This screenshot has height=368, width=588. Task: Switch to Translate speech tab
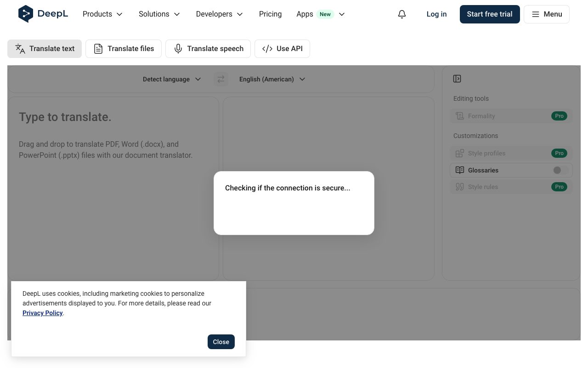pyautogui.click(x=208, y=49)
